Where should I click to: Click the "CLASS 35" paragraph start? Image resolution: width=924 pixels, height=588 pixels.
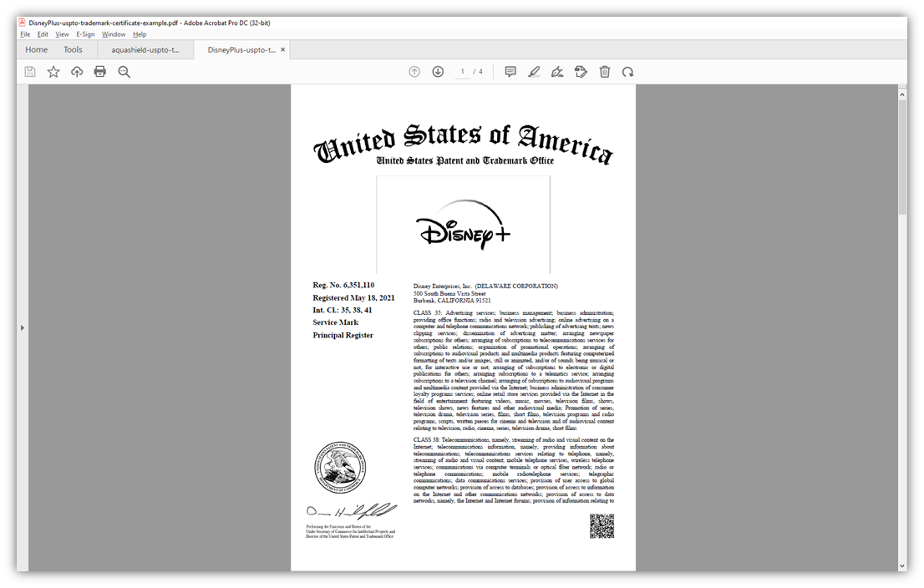pyautogui.click(x=427, y=313)
